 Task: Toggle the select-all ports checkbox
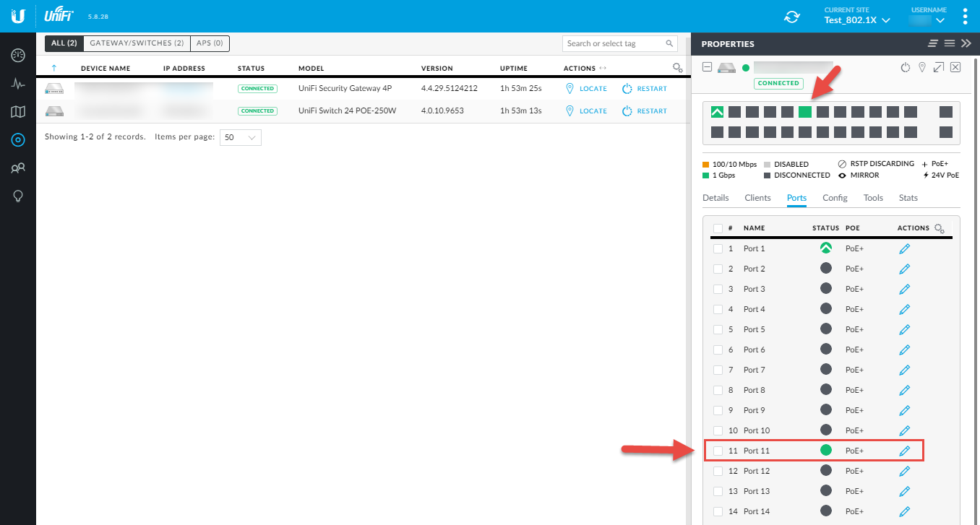(x=718, y=228)
